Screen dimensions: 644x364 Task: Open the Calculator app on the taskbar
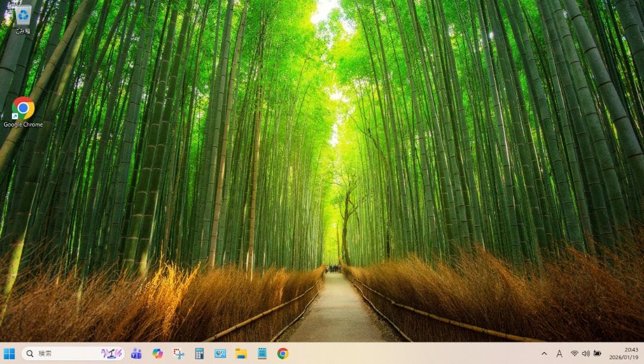pyautogui.click(x=201, y=353)
